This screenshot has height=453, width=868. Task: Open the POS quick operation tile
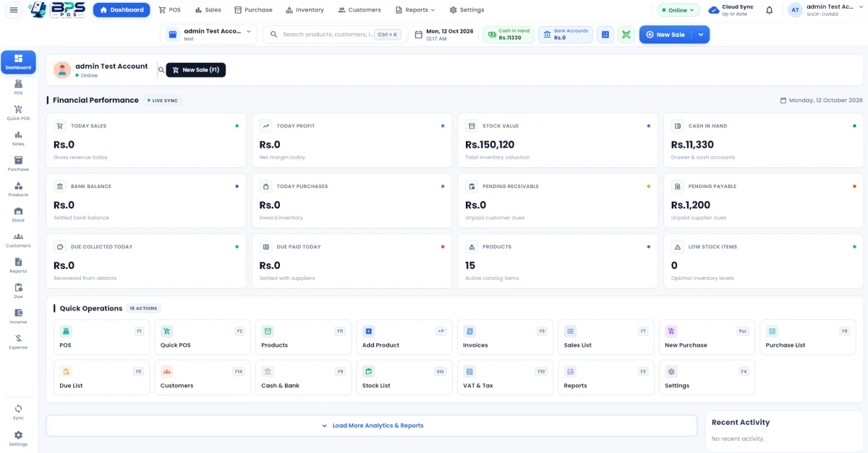coord(102,337)
